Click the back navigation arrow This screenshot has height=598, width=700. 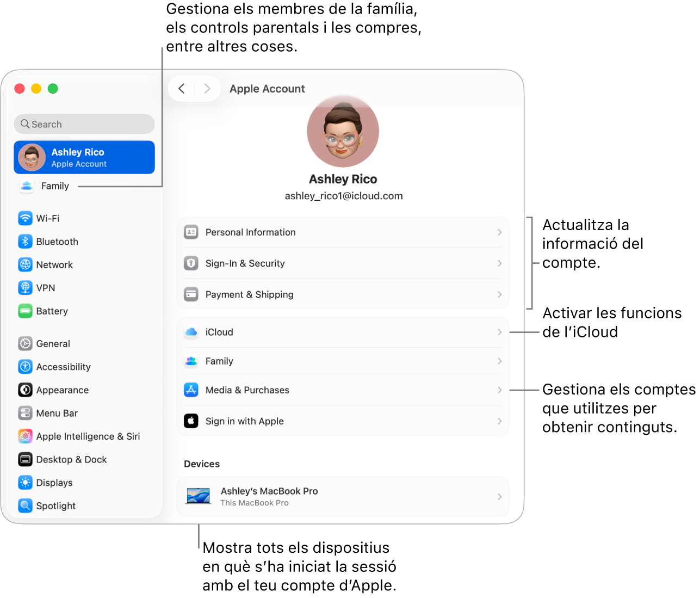click(x=181, y=88)
